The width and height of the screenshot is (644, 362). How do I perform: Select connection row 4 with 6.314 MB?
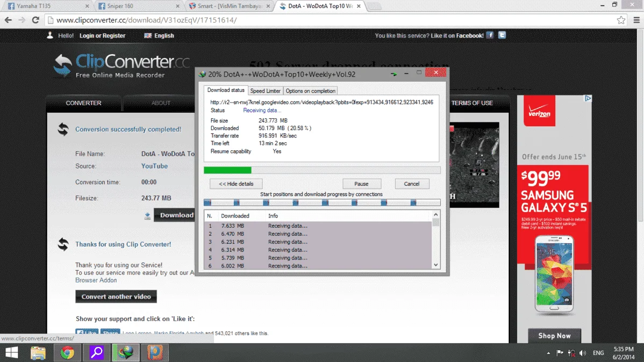pyautogui.click(x=318, y=250)
